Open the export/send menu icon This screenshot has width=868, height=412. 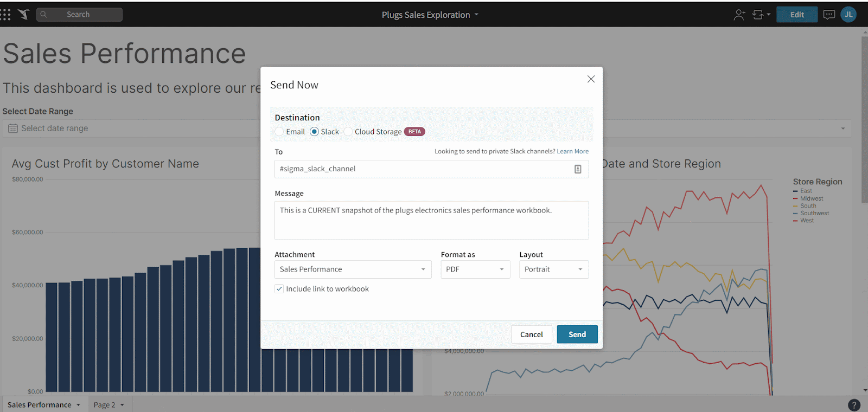761,15
